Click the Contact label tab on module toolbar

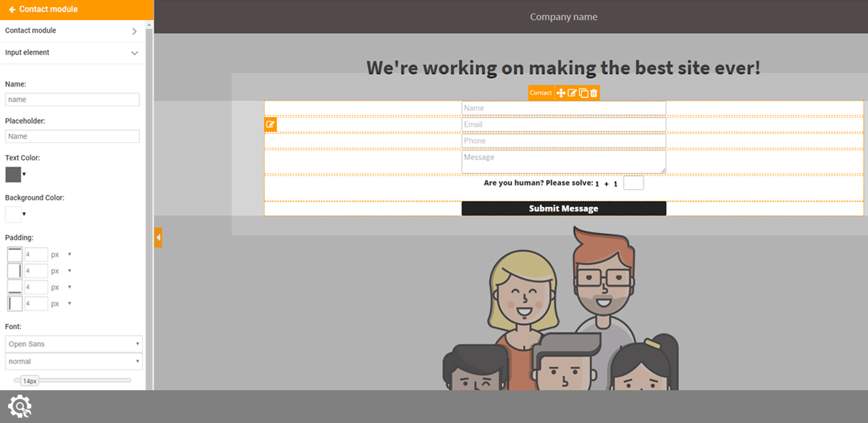click(540, 93)
